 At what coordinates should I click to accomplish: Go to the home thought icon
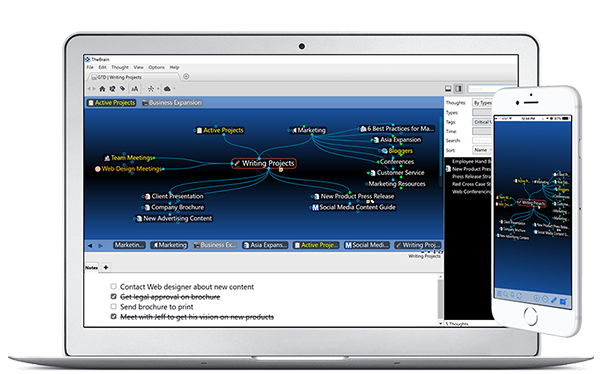tap(102, 89)
